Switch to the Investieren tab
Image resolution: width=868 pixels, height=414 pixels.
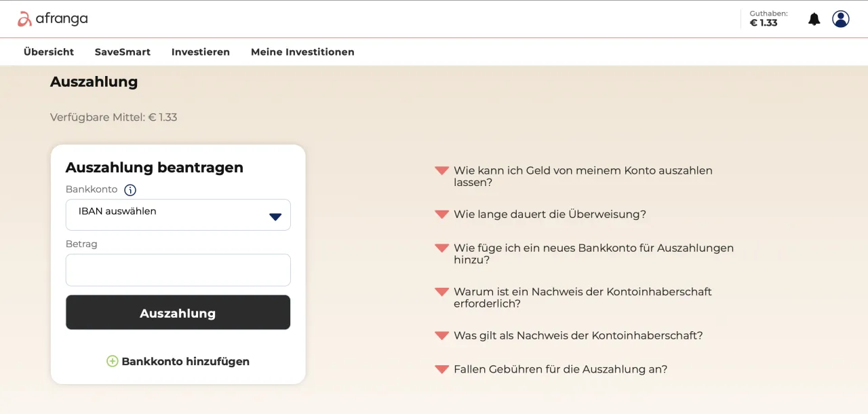(201, 52)
